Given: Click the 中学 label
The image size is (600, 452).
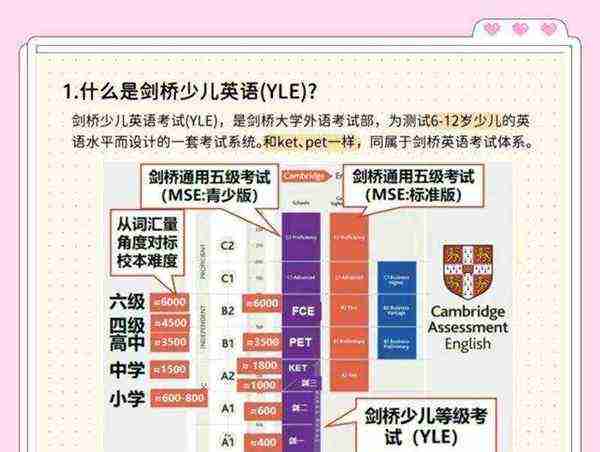Looking at the screenshot, I should 127,370.
